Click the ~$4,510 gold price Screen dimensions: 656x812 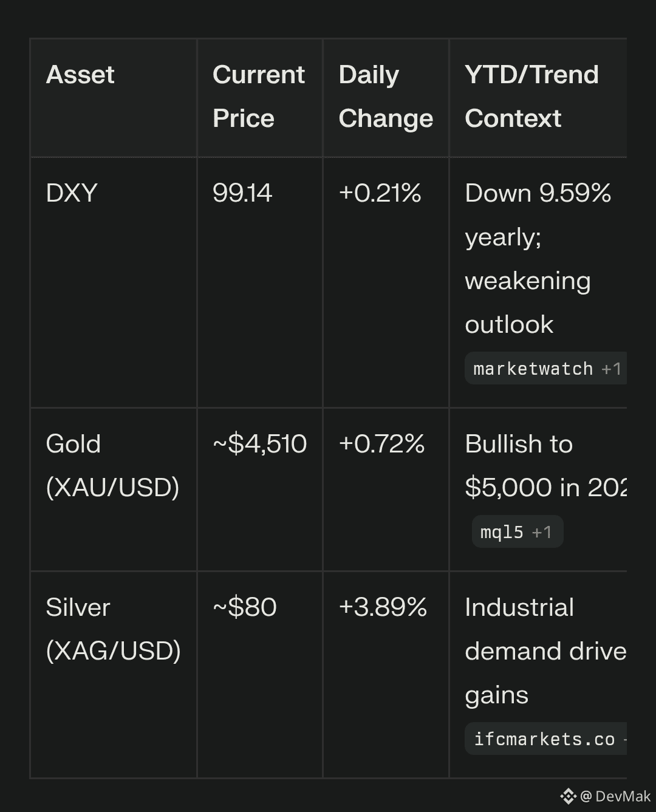pos(259,444)
